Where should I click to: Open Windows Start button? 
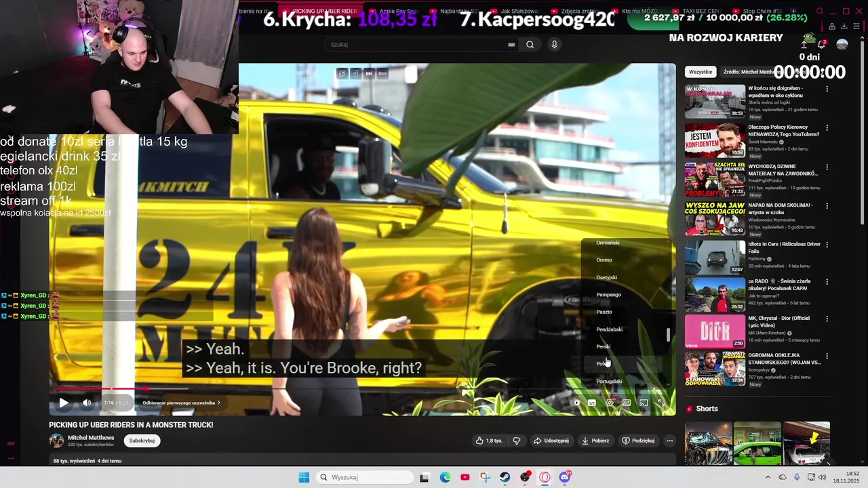click(x=304, y=477)
